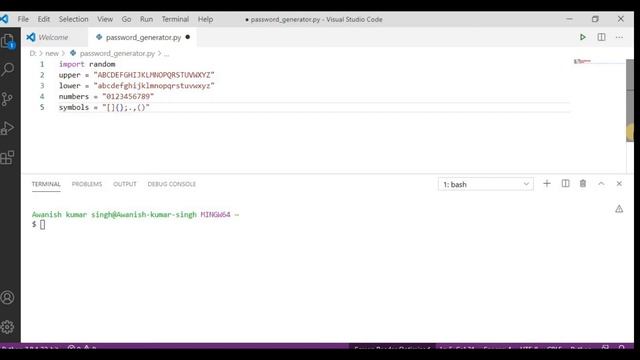Click the warning triangle in the terminal

[619, 209]
